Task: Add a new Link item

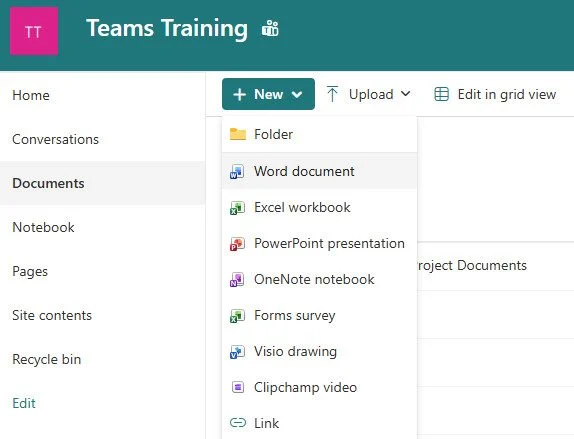Action: [319, 423]
